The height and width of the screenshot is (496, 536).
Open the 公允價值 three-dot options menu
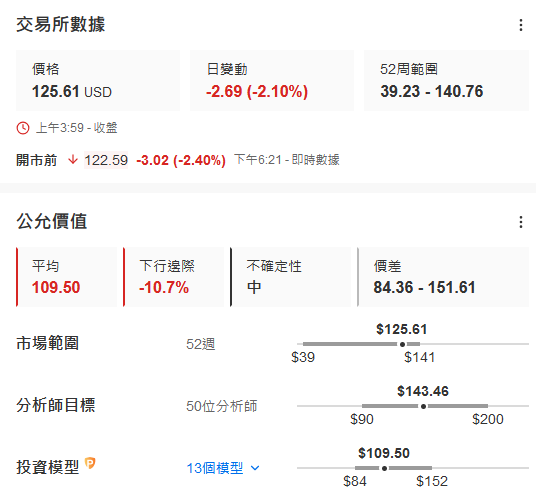pyautogui.click(x=521, y=222)
